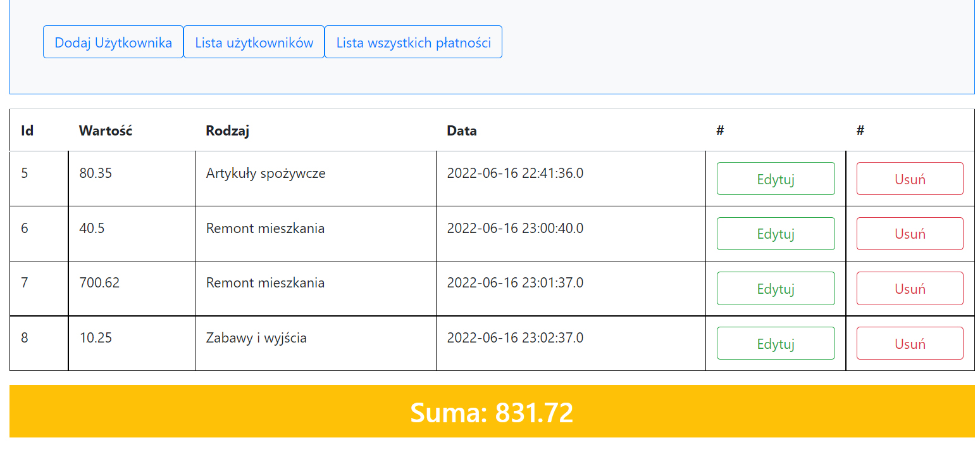Edit the 700.62 payment row
The width and height of the screenshot is (980, 459).
[x=776, y=289]
